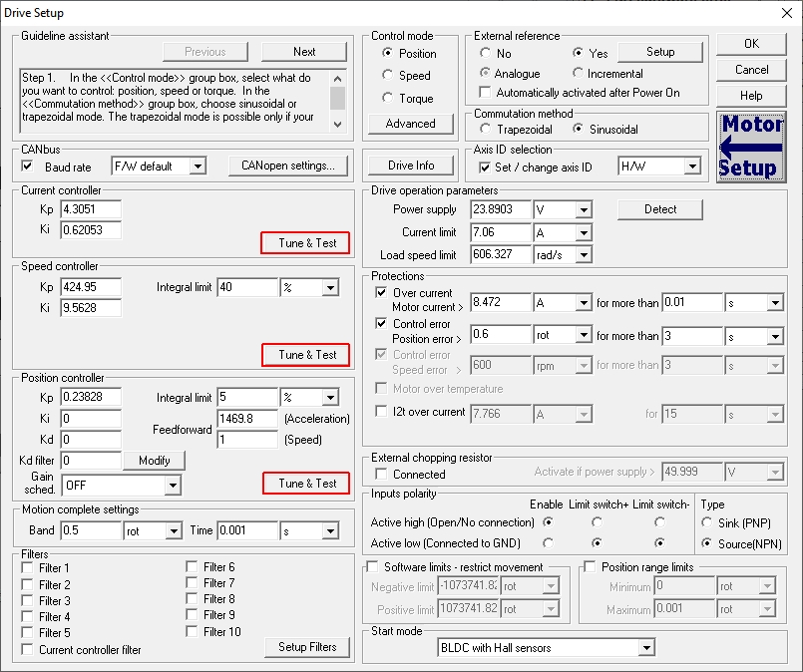Click Current controller Kp field
The height and width of the screenshot is (672, 803).
(91, 209)
